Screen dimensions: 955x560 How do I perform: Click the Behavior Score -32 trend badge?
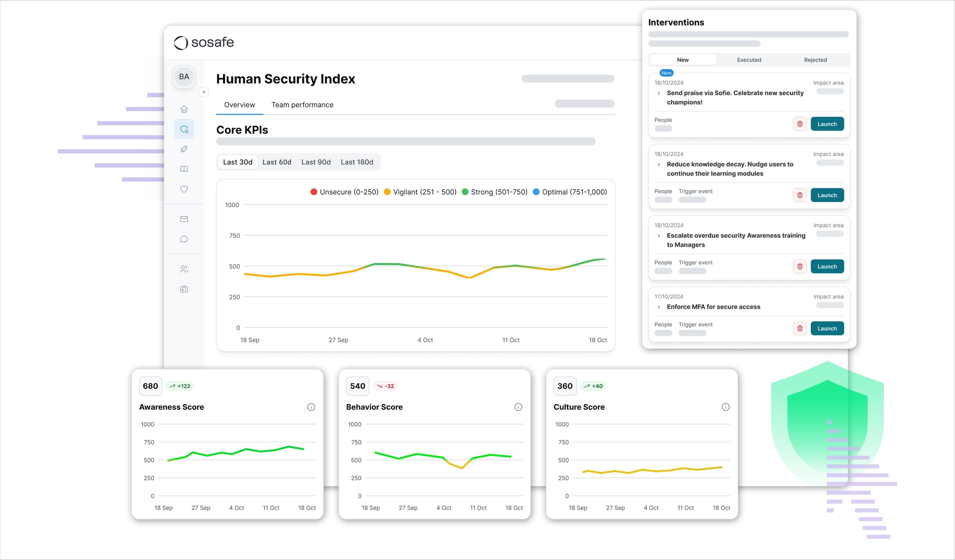[x=385, y=386]
